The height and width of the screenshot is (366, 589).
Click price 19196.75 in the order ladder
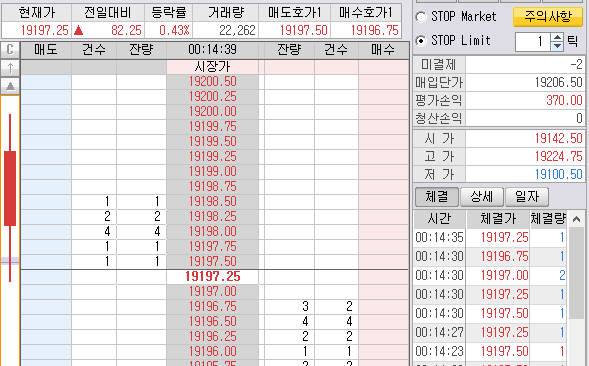213,307
